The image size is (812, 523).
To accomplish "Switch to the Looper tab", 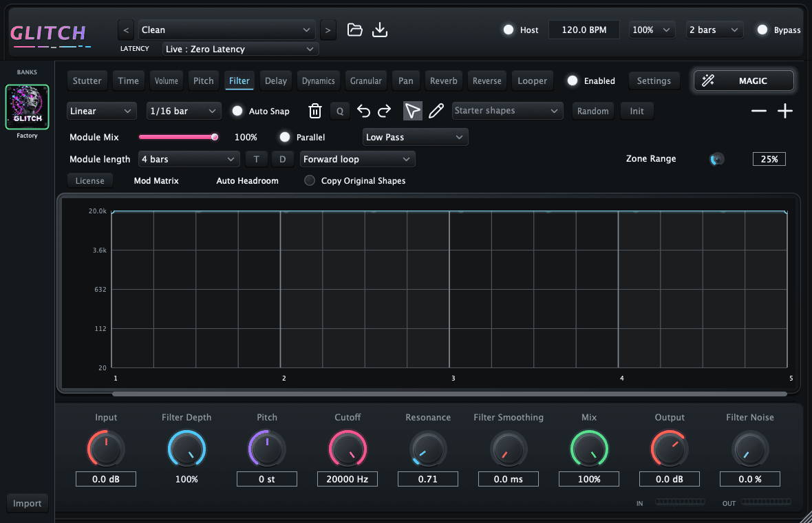I will 533,81.
